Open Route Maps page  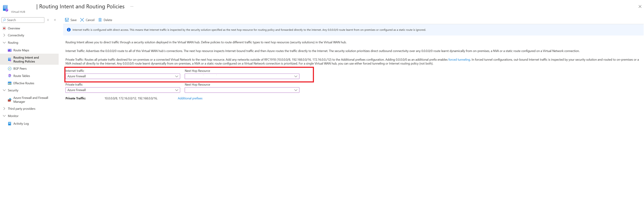point(21,50)
